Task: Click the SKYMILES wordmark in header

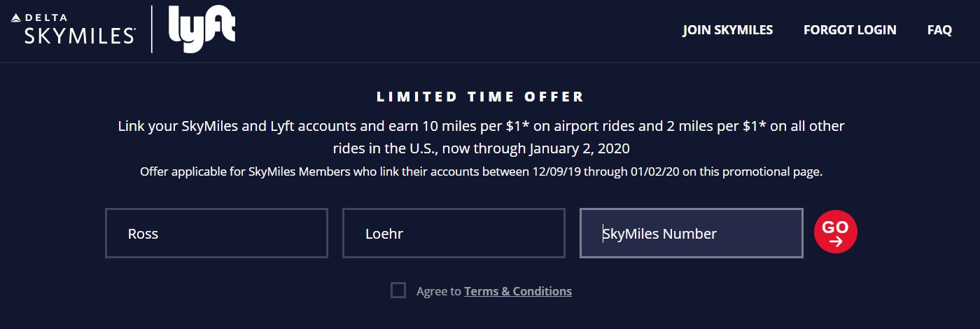Action: point(79,36)
